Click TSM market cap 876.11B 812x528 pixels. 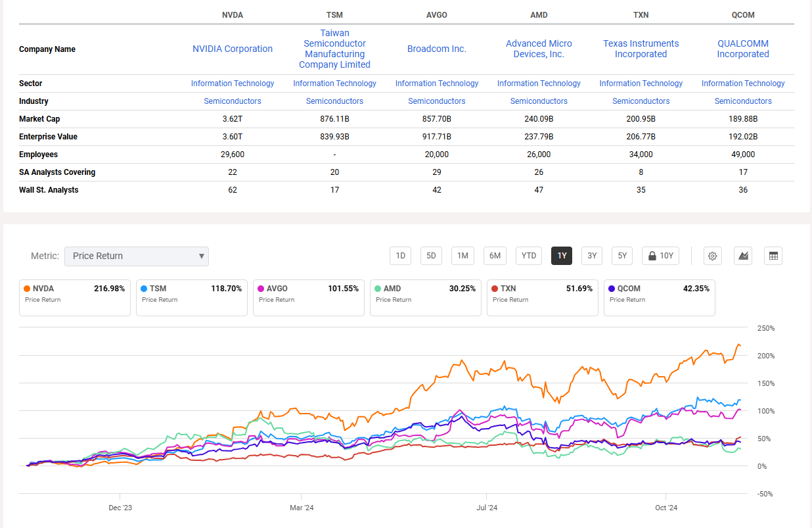point(335,119)
